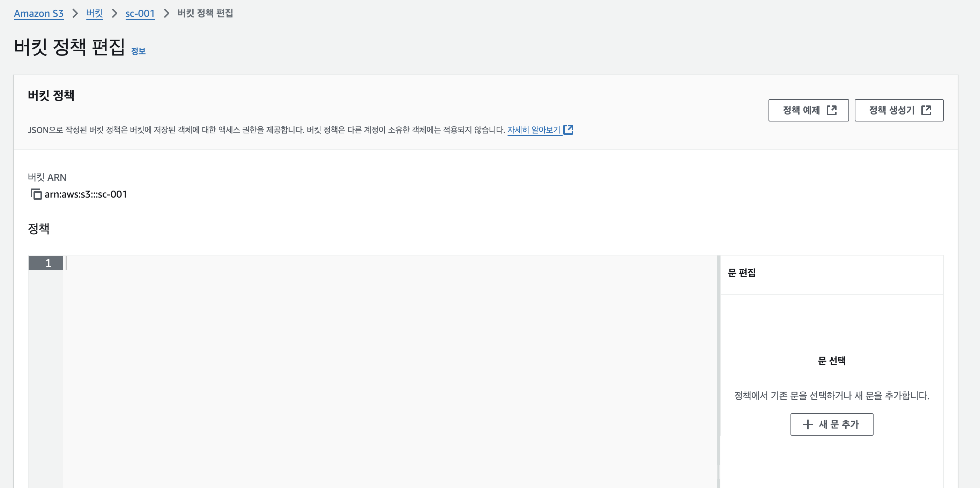
Task: Click the 버킷 정책 section heading
Action: tap(51, 95)
